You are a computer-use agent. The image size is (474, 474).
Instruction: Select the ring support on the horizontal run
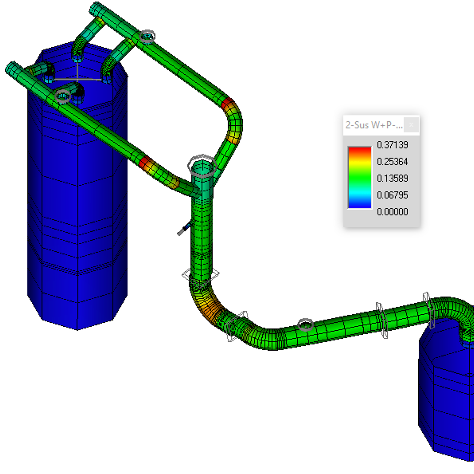(x=305, y=324)
